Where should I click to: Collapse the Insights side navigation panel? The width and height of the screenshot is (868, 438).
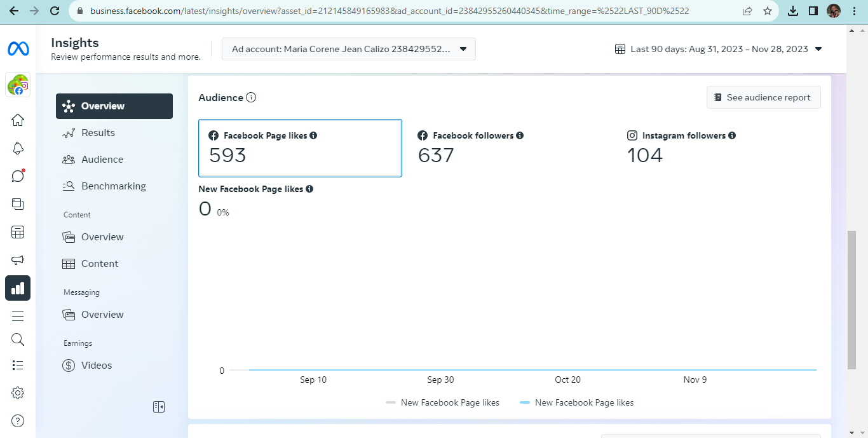[159, 407]
